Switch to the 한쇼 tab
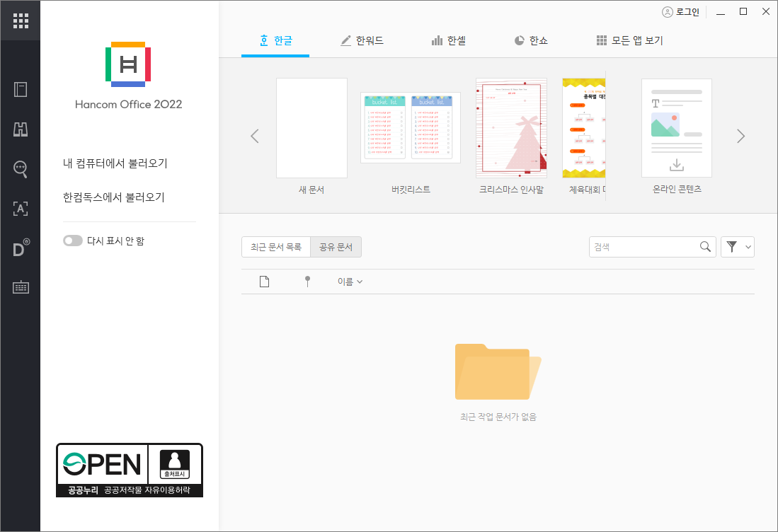 (531, 40)
